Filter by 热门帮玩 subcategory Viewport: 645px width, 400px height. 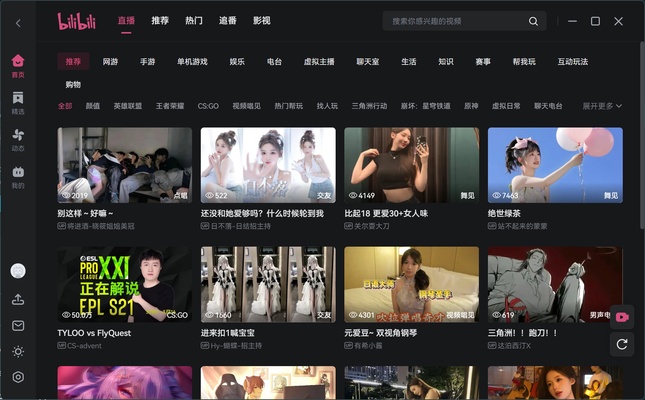(x=288, y=106)
